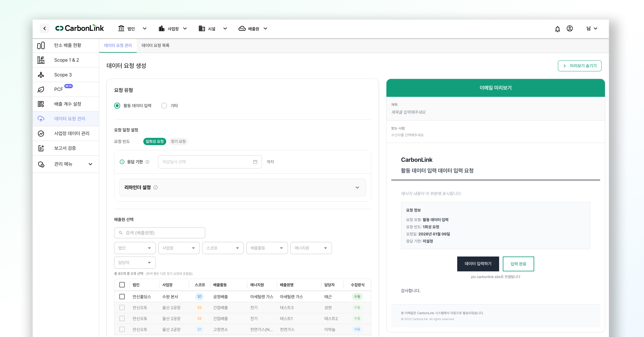Click the 미리보기 숨기기 button

click(x=579, y=66)
